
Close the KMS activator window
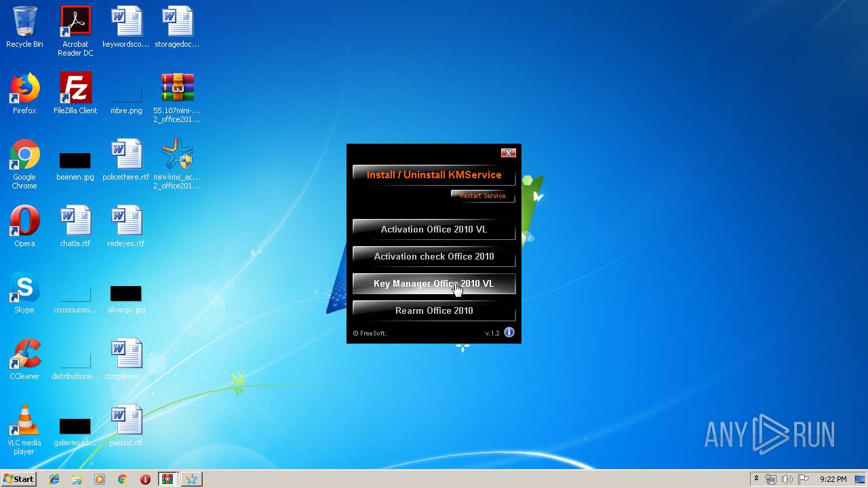coord(509,152)
